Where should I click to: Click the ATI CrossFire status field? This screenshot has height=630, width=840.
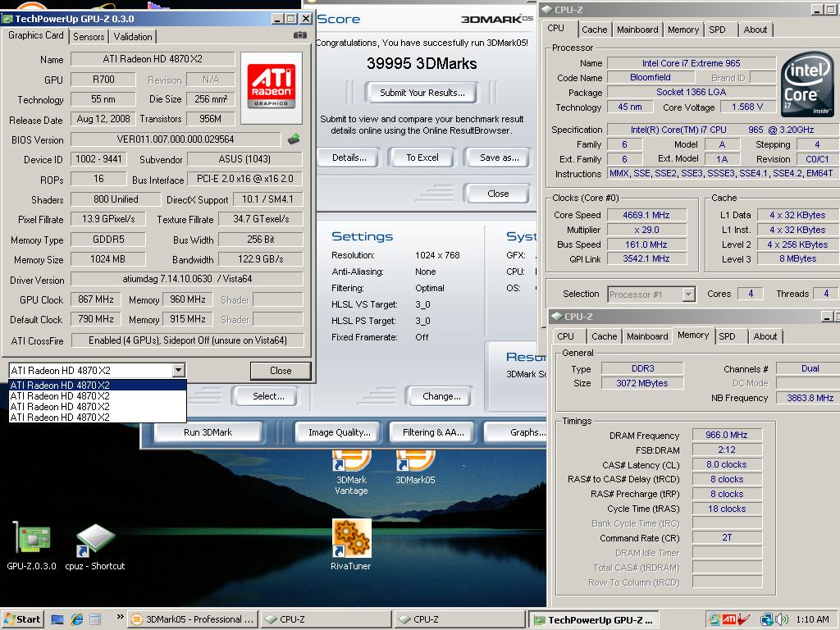(188, 340)
